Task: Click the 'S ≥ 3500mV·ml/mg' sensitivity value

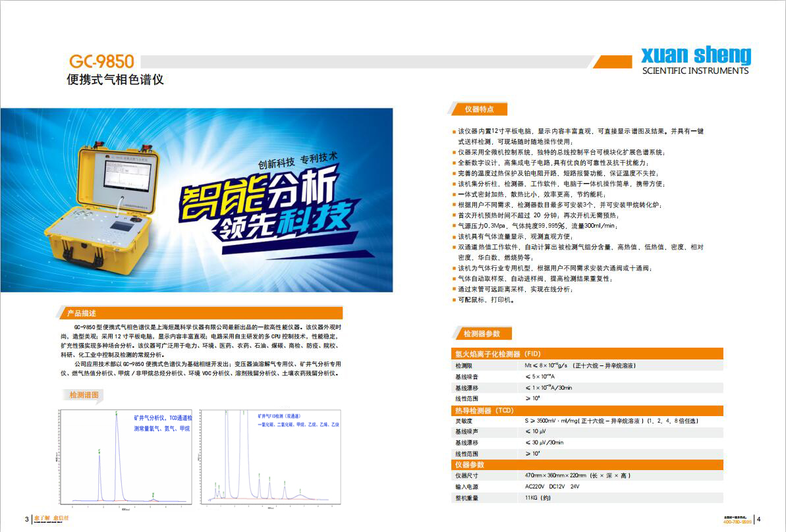Action: [x=611, y=421]
